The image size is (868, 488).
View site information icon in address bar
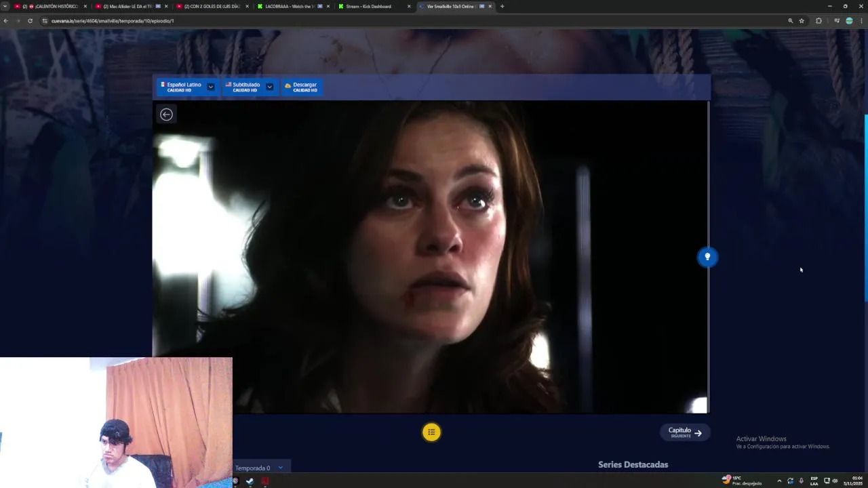(x=45, y=21)
